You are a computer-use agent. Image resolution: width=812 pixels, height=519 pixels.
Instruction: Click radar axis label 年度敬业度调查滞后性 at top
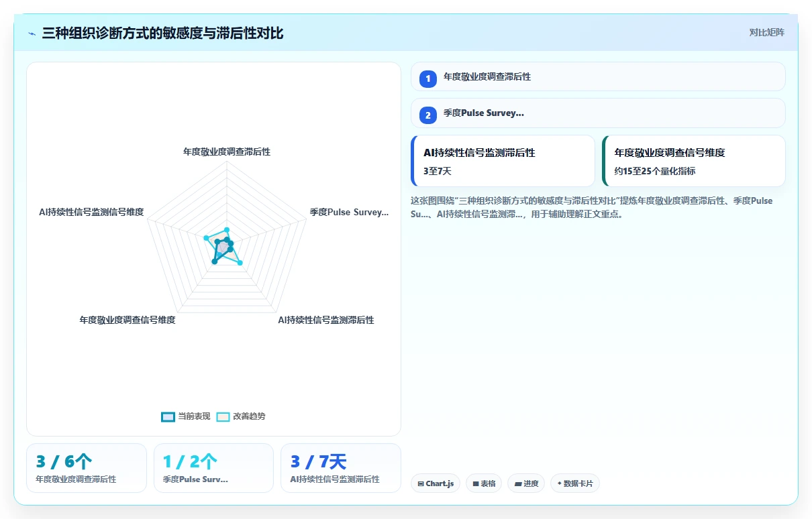click(x=227, y=152)
